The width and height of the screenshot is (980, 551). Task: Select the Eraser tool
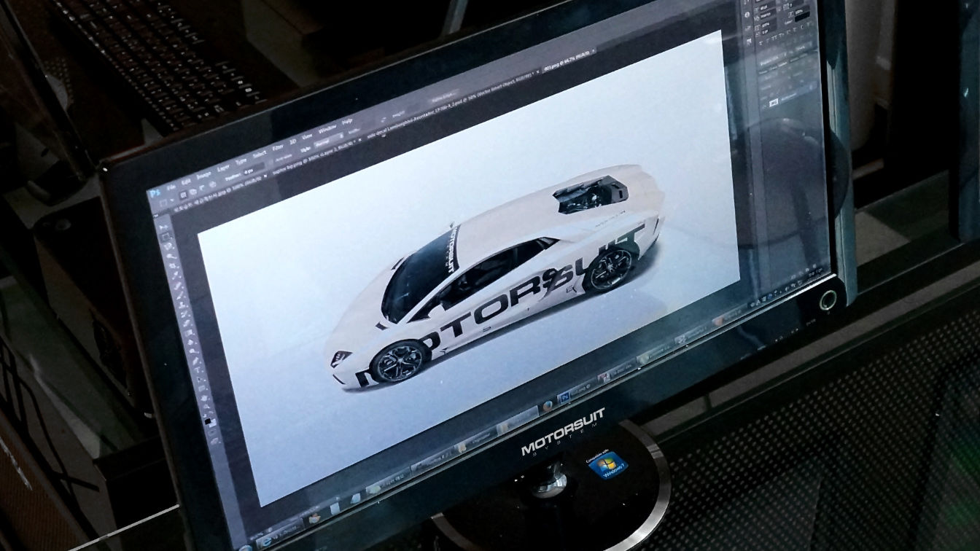tap(187, 324)
